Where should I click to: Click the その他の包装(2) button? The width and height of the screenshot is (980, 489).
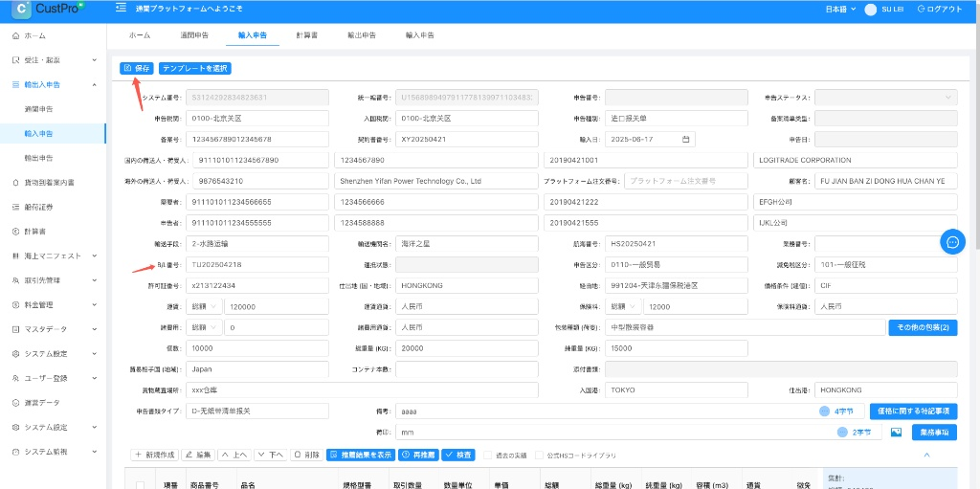point(923,327)
